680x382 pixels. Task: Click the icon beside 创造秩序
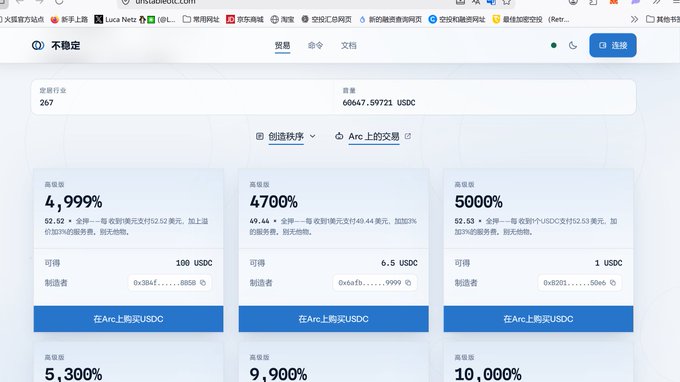259,136
